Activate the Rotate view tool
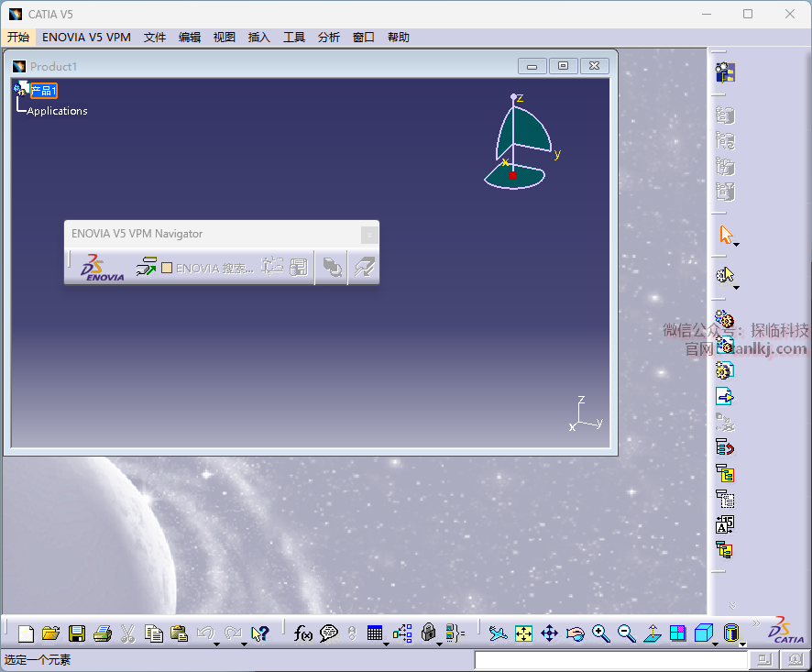The height and width of the screenshot is (672, 812). coord(575,633)
